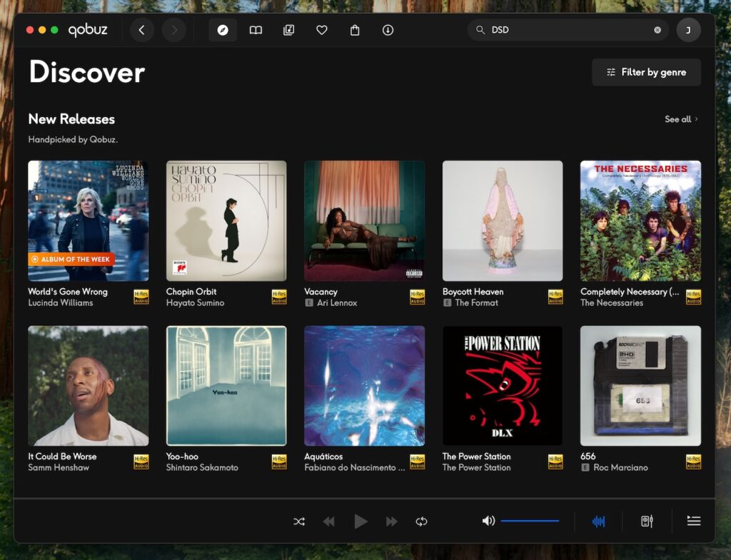Open Favorites with the heart icon
731x560 pixels.
[x=322, y=30]
